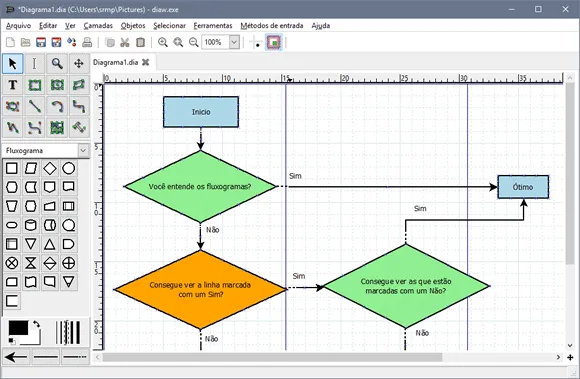The width and height of the screenshot is (580, 379).
Task: Zoom in with the plus magnifier
Action: point(163,42)
